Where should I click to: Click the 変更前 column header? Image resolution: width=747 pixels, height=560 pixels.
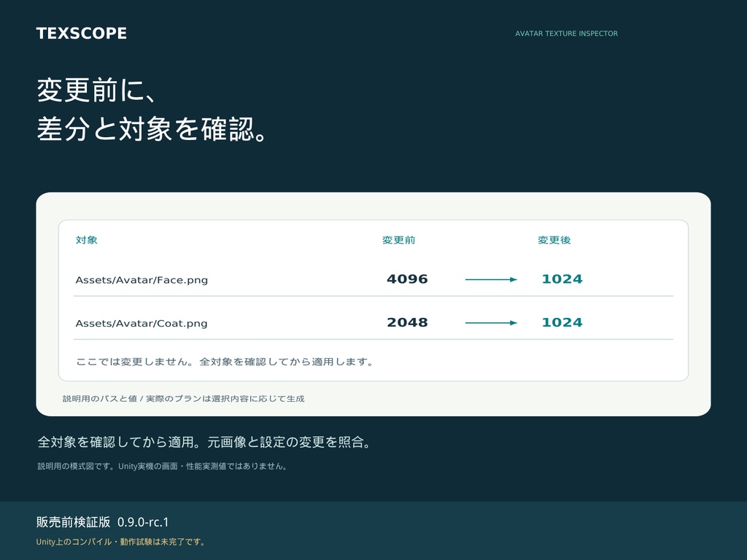(x=399, y=241)
